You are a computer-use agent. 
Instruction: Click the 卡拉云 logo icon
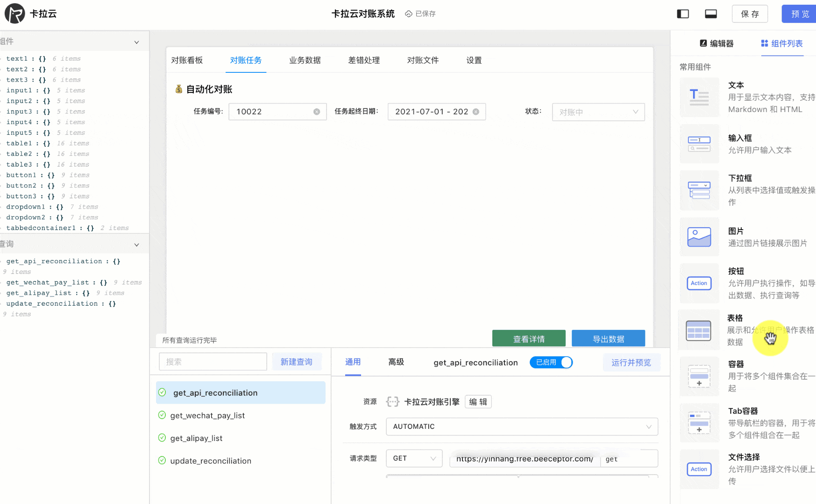(x=14, y=14)
